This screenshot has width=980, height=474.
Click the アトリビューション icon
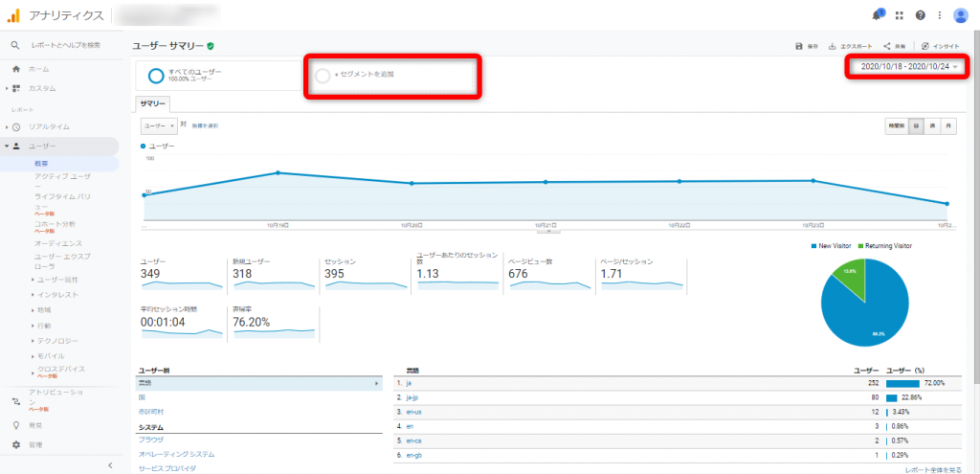click(16, 401)
